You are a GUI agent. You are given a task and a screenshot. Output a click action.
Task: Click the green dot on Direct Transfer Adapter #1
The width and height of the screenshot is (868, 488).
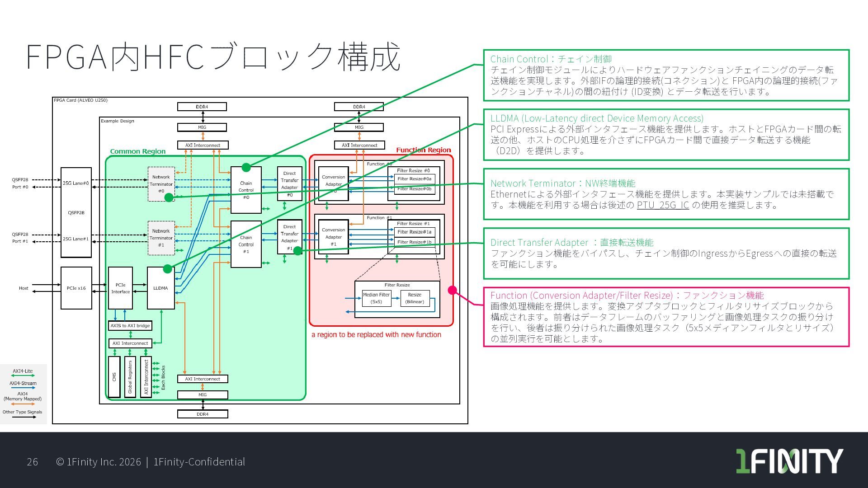click(297, 251)
